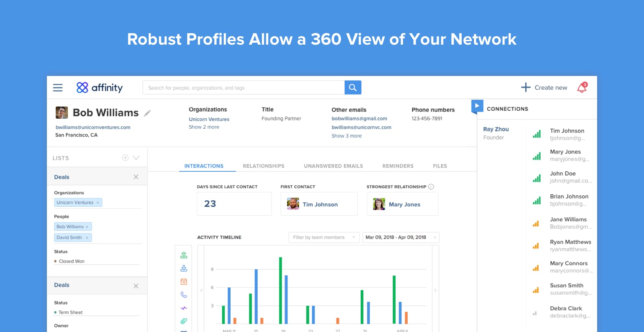Click the Create new button label
The image size is (644, 332).
551,88
